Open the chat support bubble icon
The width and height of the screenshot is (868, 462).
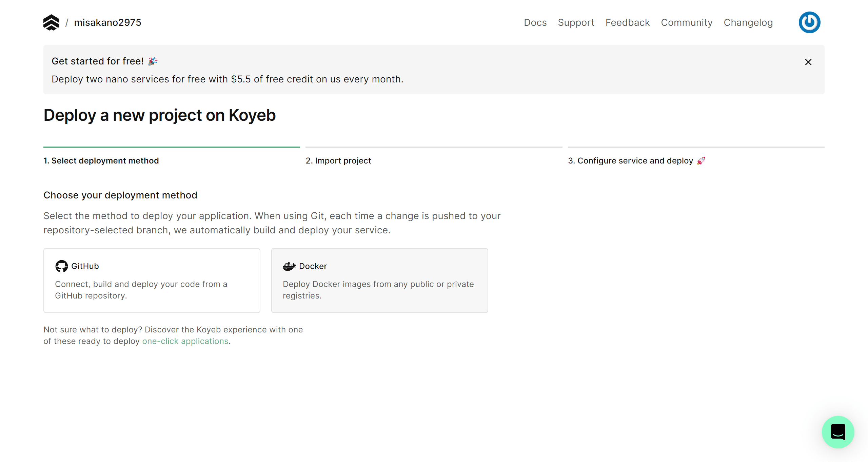point(838,432)
